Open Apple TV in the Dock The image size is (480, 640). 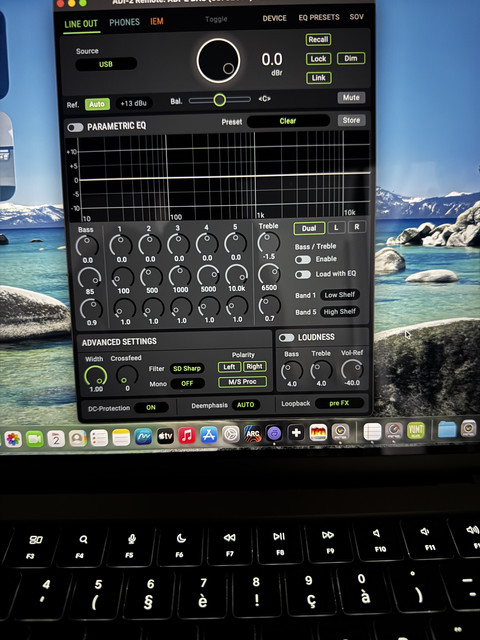[x=165, y=436]
